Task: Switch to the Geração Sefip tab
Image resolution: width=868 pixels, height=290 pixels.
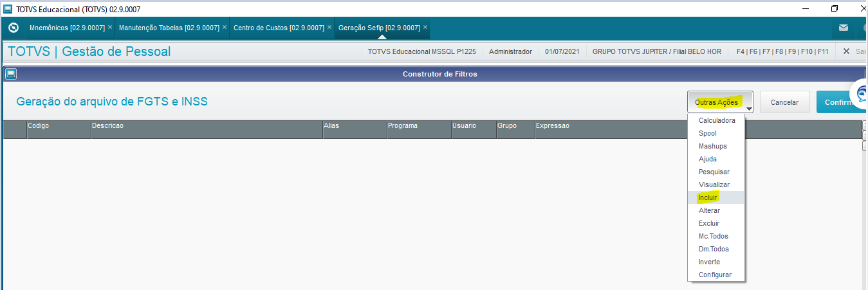Action: coord(379,28)
